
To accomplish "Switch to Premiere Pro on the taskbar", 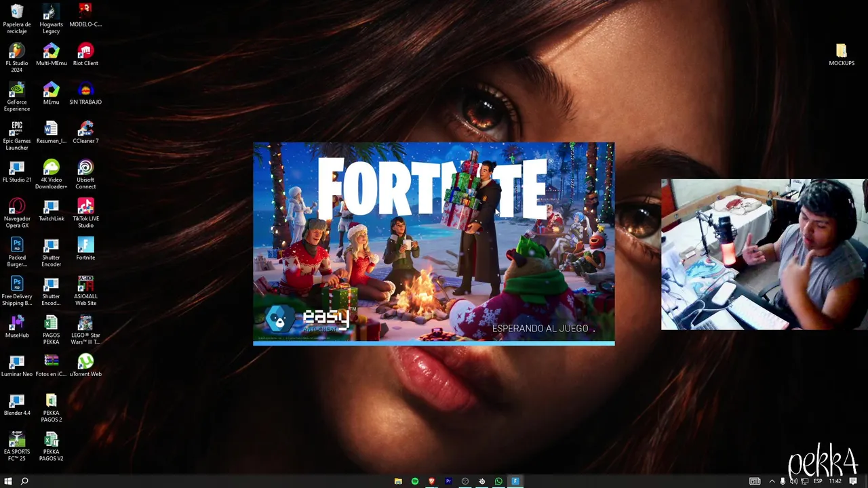I will point(448,481).
